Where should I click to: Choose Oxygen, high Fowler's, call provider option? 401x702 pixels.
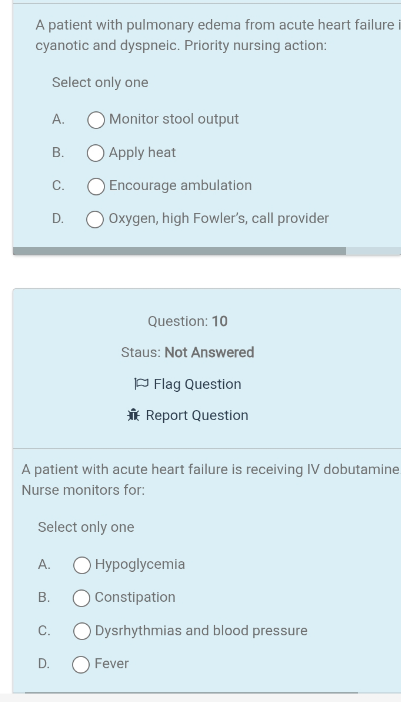tap(95, 219)
